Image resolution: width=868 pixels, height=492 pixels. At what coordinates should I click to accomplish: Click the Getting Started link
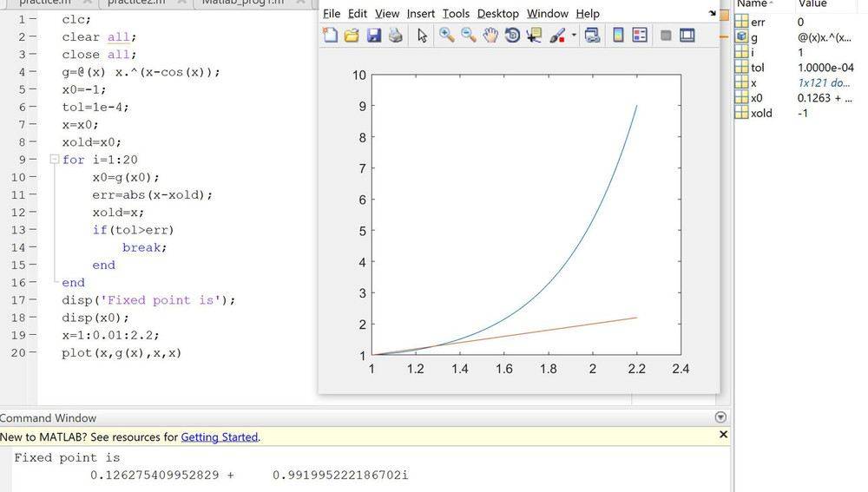[219, 437]
